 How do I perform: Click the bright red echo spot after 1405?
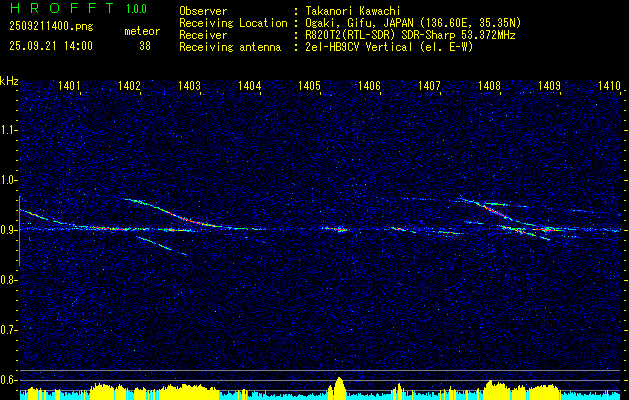point(341,229)
